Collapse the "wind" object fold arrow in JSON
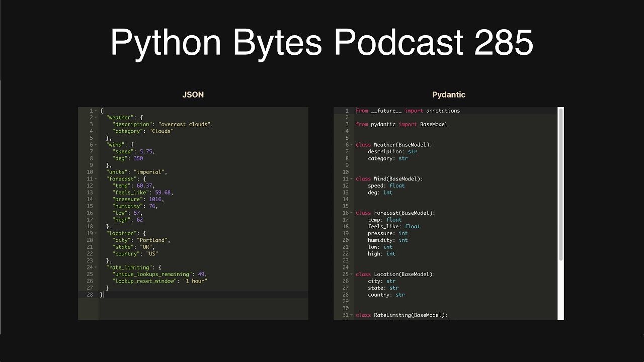Screen dimensions: 644x362 pos(96,145)
